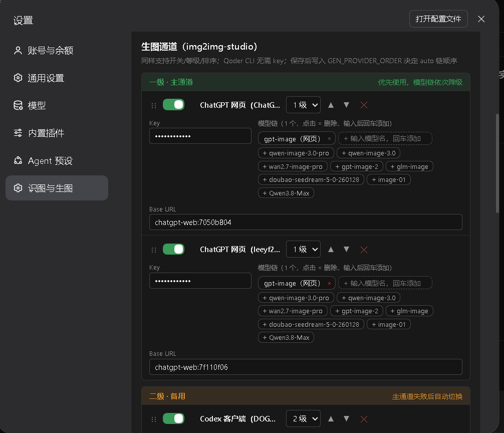Click model name input in the leeyf2 channel

(x=385, y=283)
